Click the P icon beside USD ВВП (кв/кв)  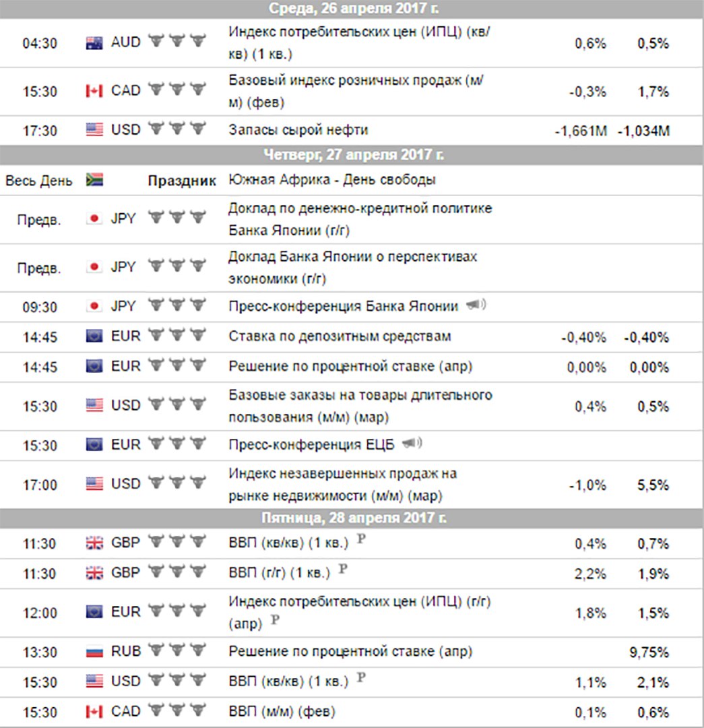click(x=361, y=678)
